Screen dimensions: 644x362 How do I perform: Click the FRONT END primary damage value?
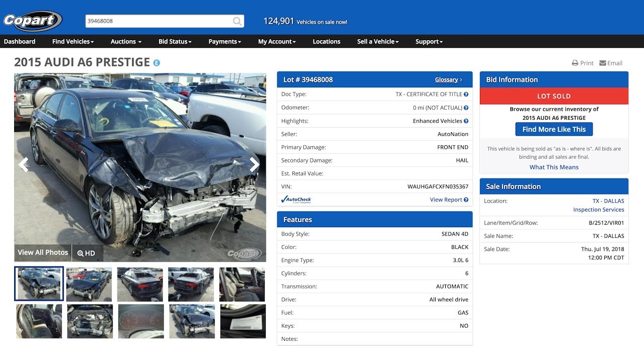453,147
